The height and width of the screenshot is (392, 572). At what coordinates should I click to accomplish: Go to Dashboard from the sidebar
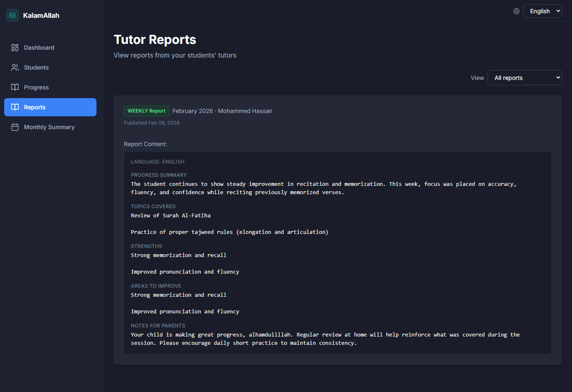(x=39, y=48)
